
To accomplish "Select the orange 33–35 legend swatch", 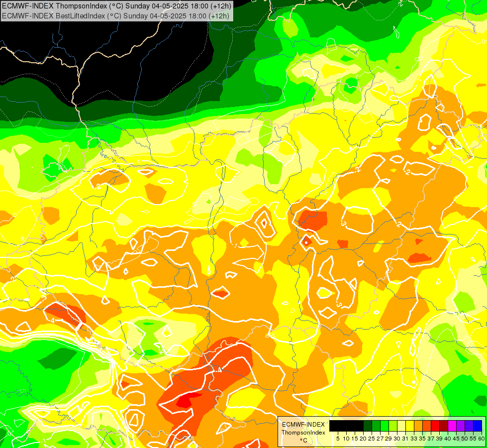I will pos(418,426).
